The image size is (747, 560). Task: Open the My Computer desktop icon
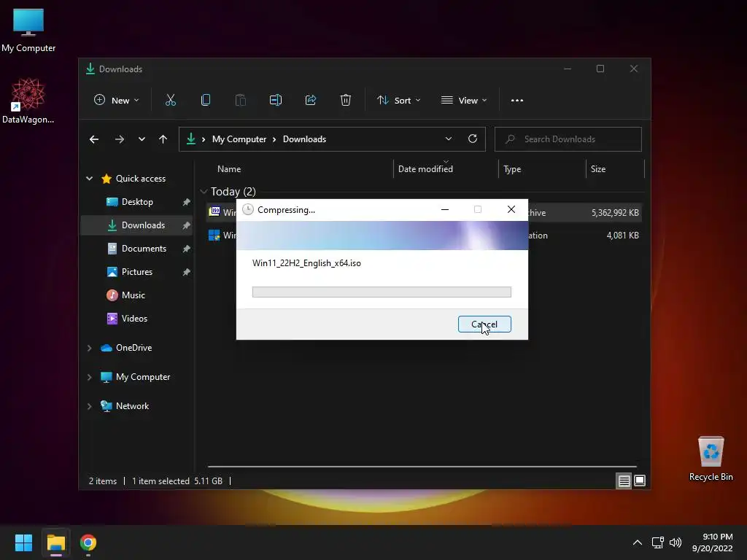point(28,31)
